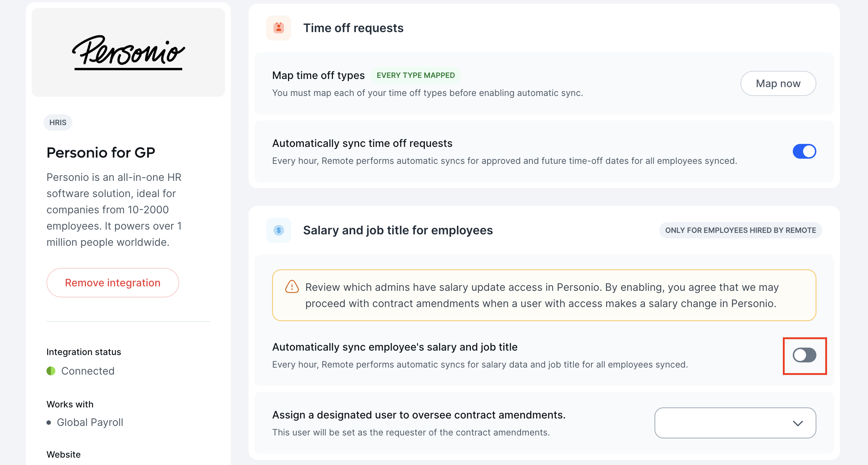Click the Personio logo image
The height and width of the screenshot is (465, 868).
pos(128,52)
